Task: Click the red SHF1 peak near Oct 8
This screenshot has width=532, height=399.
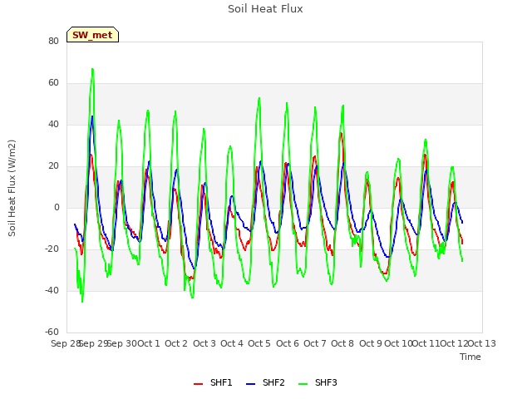Action: [x=341, y=133]
